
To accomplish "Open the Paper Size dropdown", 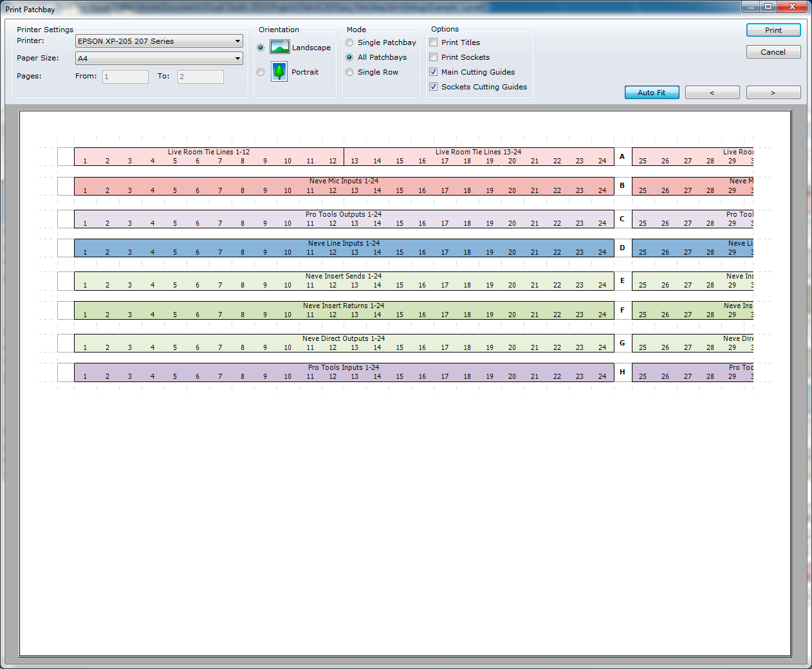I will point(237,58).
